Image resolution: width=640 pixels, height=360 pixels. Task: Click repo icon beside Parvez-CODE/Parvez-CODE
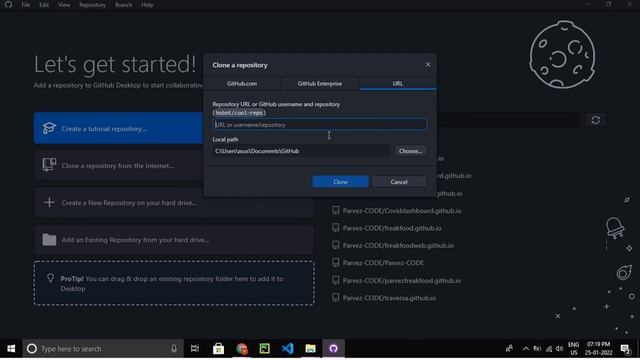coord(336,262)
